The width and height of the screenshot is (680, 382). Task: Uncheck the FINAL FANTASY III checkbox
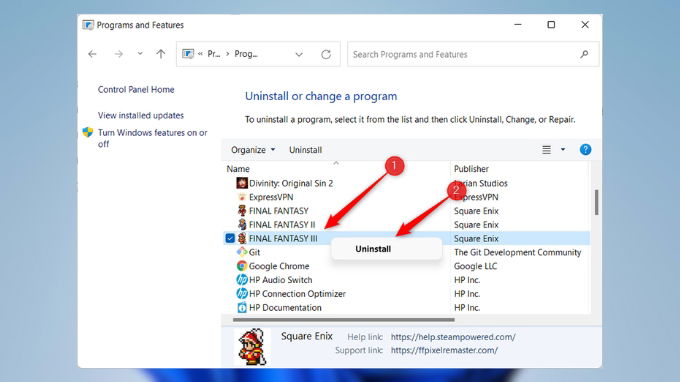[x=230, y=238]
